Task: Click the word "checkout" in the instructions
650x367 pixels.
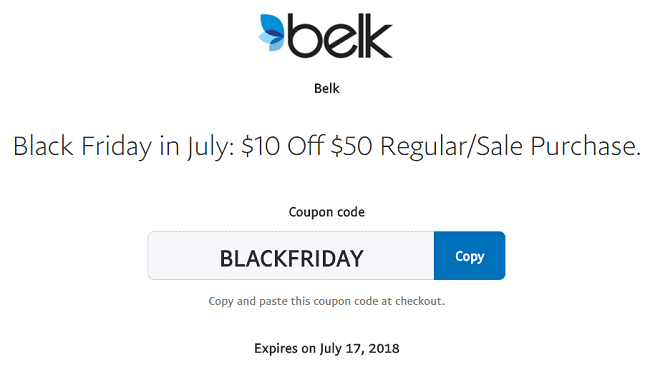Action: click(418, 301)
